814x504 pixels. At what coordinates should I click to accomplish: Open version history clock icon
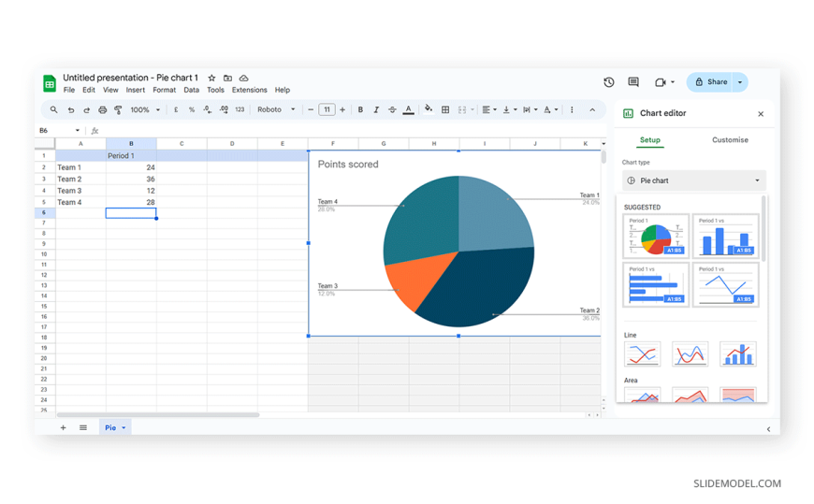pyautogui.click(x=609, y=82)
